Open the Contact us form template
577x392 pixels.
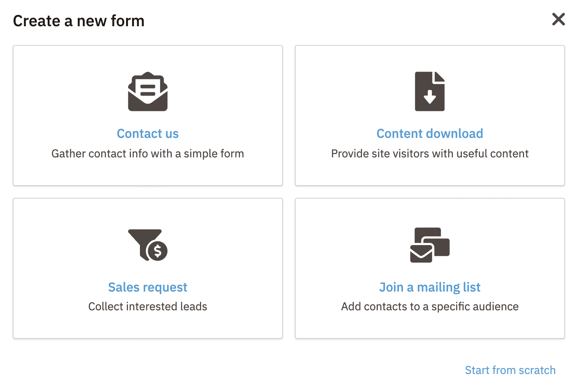[x=148, y=133]
